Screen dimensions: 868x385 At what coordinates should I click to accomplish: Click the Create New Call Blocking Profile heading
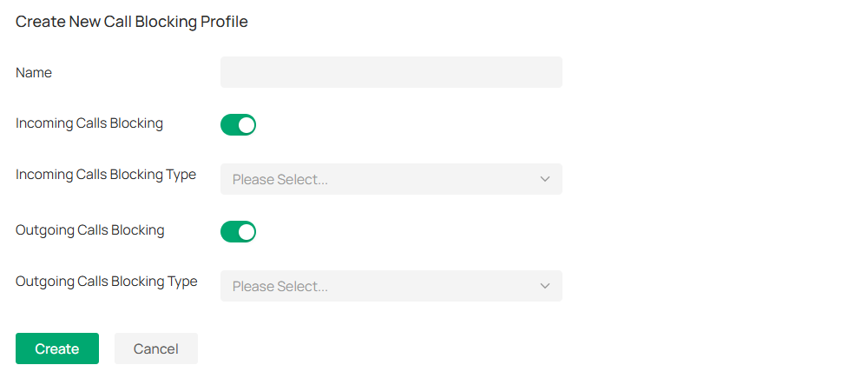[x=132, y=22]
